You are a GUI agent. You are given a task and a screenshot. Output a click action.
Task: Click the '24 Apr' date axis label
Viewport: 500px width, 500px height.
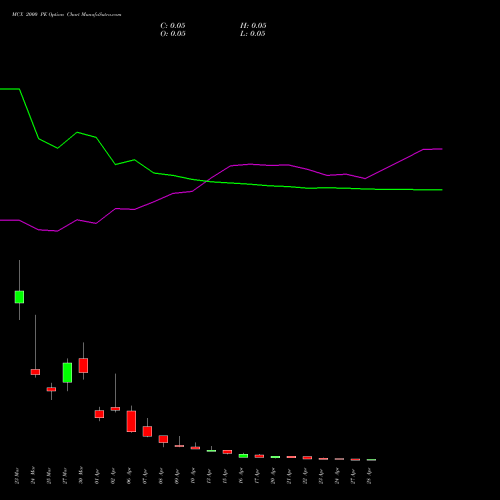click(x=337, y=476)
